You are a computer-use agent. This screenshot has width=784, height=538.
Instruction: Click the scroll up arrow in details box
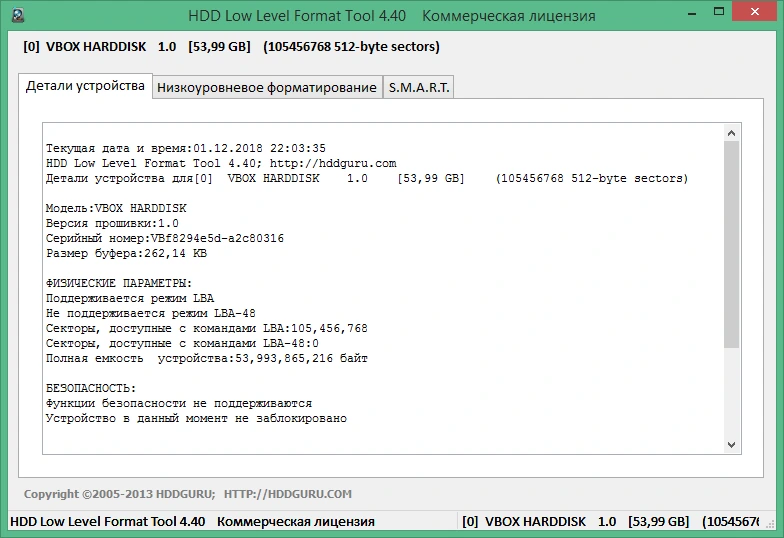pos(731,133)
